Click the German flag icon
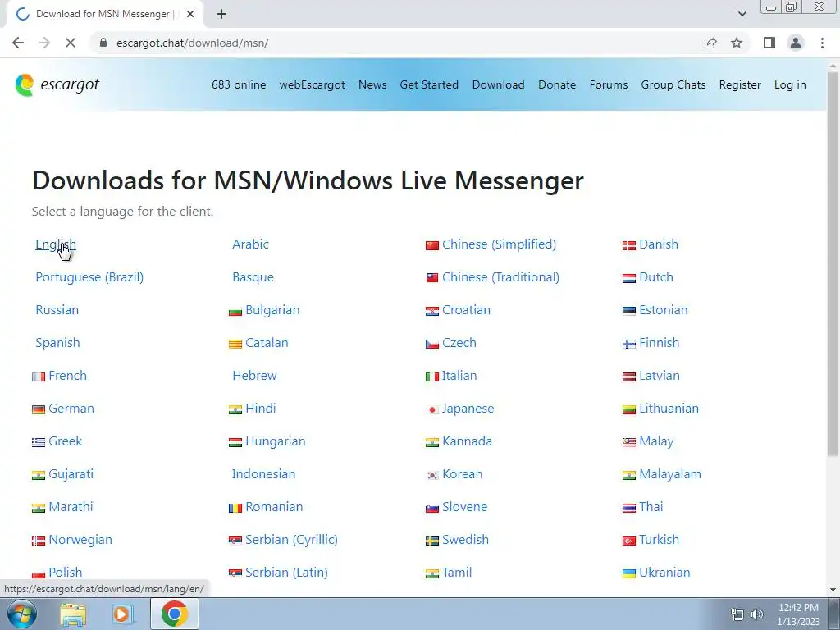 [x=39, y=410]
